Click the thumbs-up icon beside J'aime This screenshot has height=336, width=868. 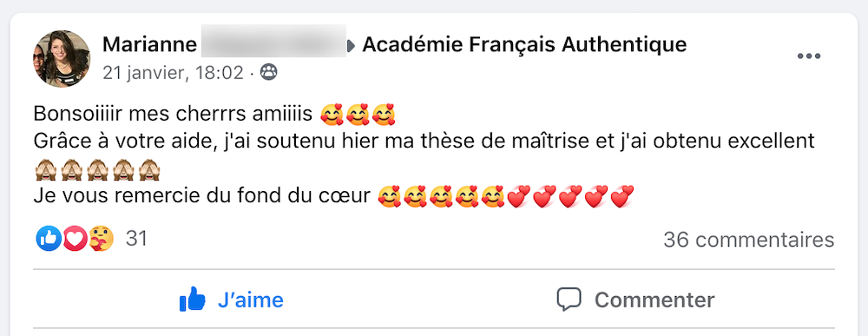(x=192, y=300)
